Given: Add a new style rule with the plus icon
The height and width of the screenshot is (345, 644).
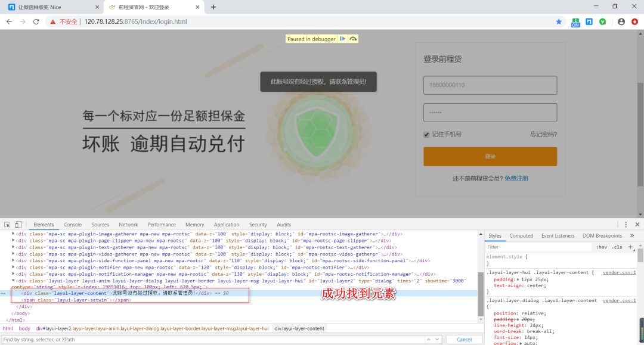Looking at the screenshot, I should [630, 247].
